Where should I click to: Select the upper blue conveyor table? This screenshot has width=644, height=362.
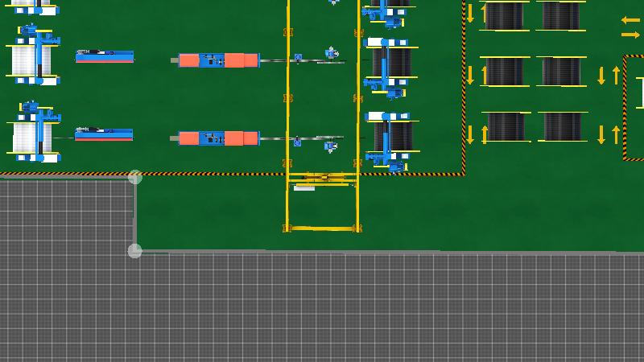105,56
